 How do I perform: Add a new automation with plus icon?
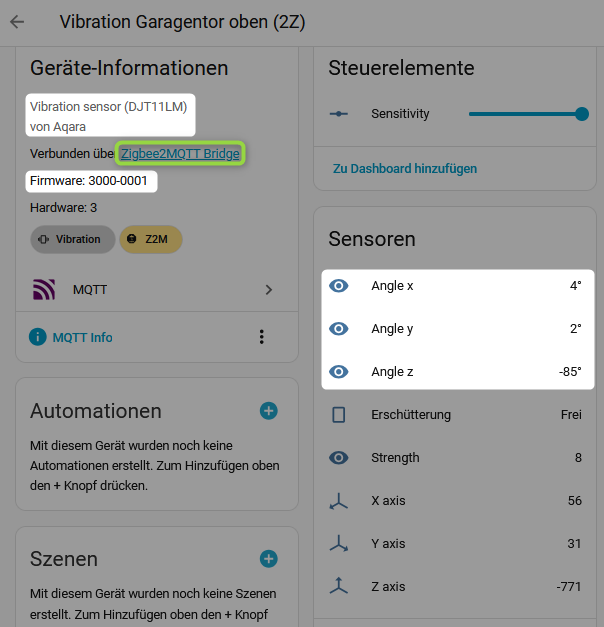(x=268, y=411)
